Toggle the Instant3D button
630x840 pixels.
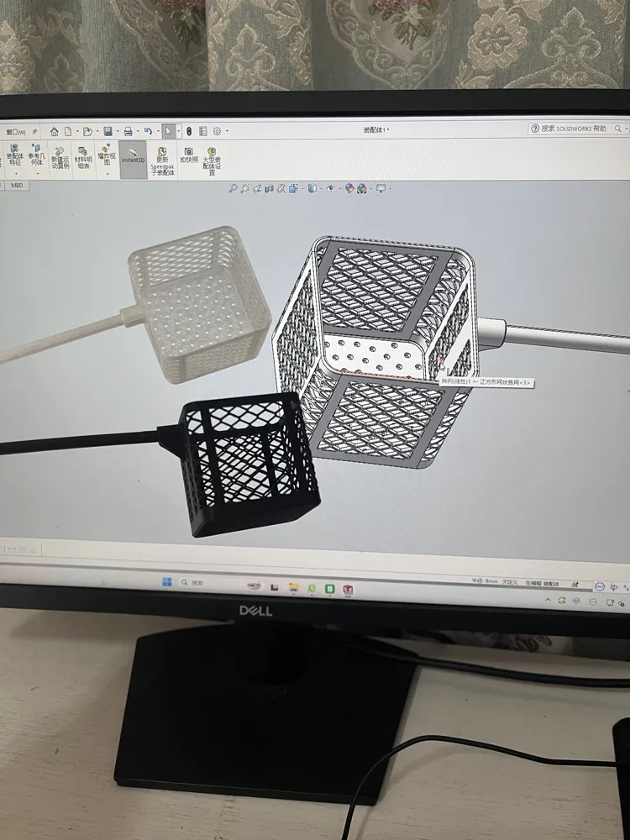(x=133, y=155)
